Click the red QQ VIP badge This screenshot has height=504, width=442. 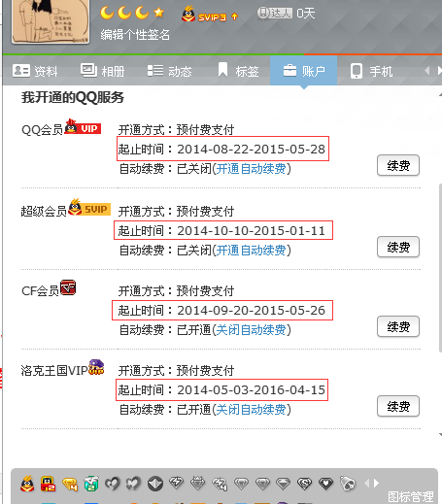click(83, 127)
